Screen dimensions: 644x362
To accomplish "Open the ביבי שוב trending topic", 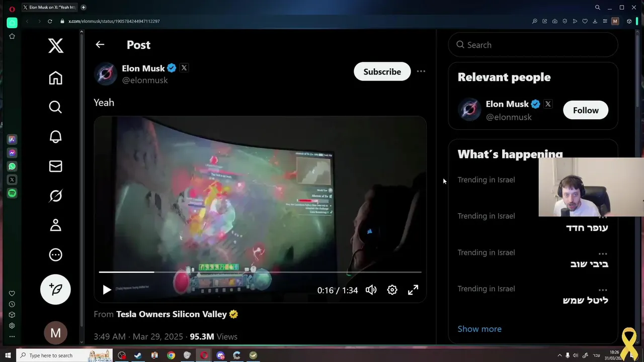I will 589,264.
